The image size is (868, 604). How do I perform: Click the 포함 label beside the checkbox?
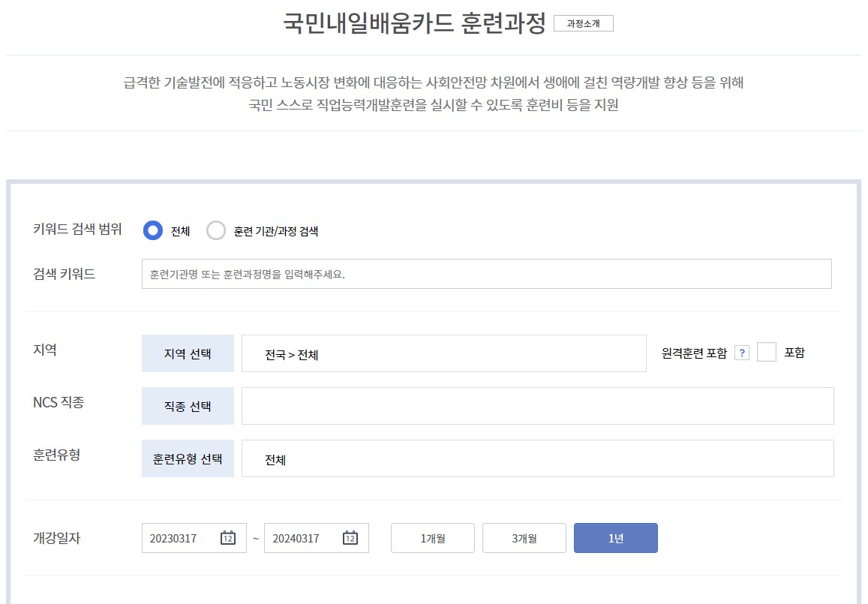(797, 353)
